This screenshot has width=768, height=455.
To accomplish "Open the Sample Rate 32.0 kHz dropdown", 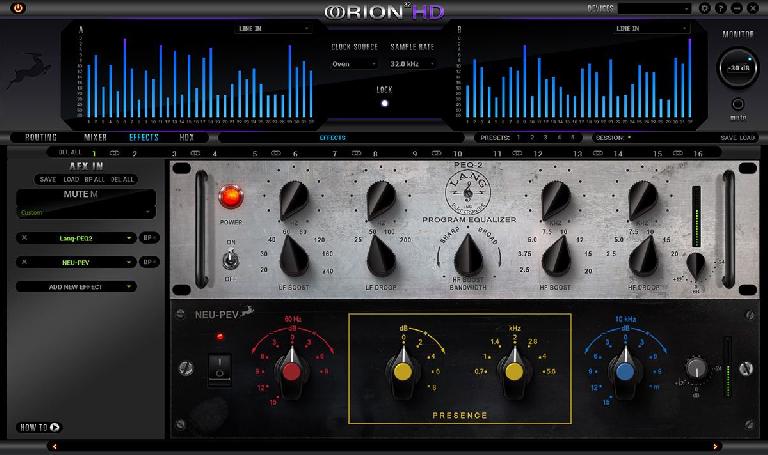I will tap(412, 64).
